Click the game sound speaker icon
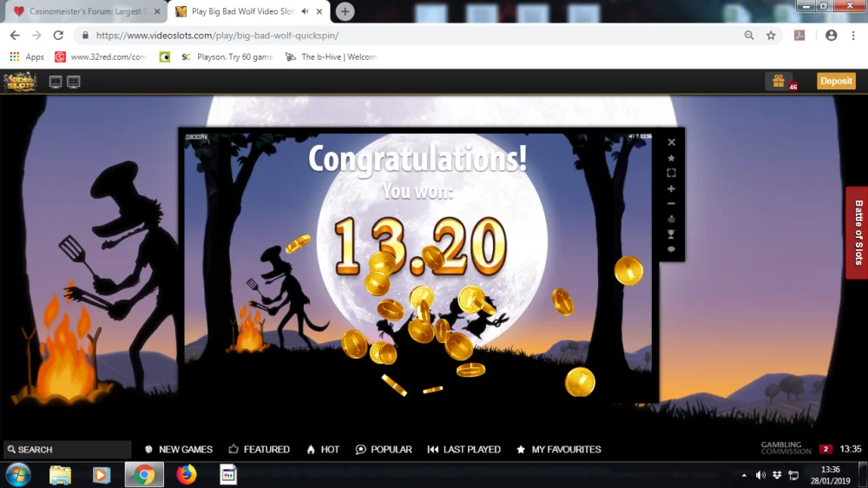The height and width of the screenshot is (488, 868). tap(630, 136)
